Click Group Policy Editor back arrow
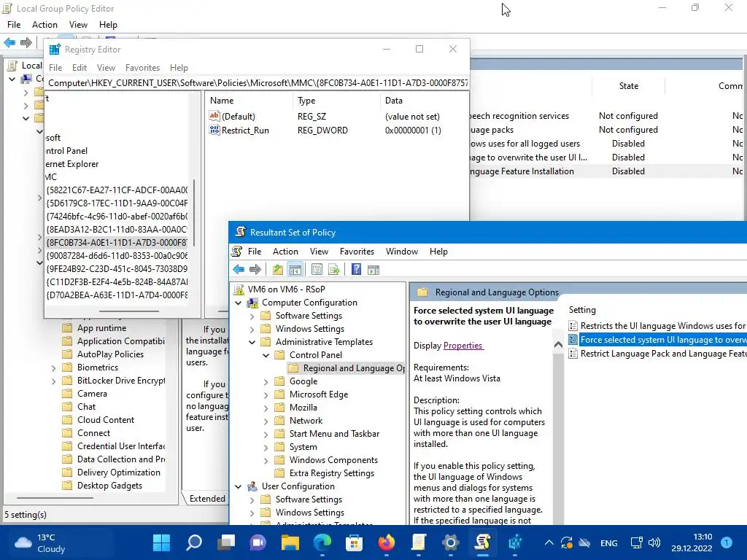The image size is (747, 560). [x=9, y=42]
